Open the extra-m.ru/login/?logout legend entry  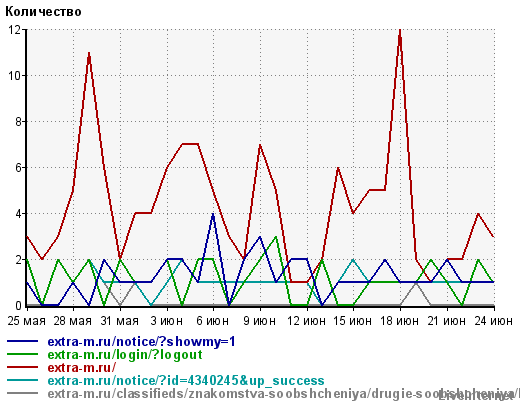tap(125, 355)
